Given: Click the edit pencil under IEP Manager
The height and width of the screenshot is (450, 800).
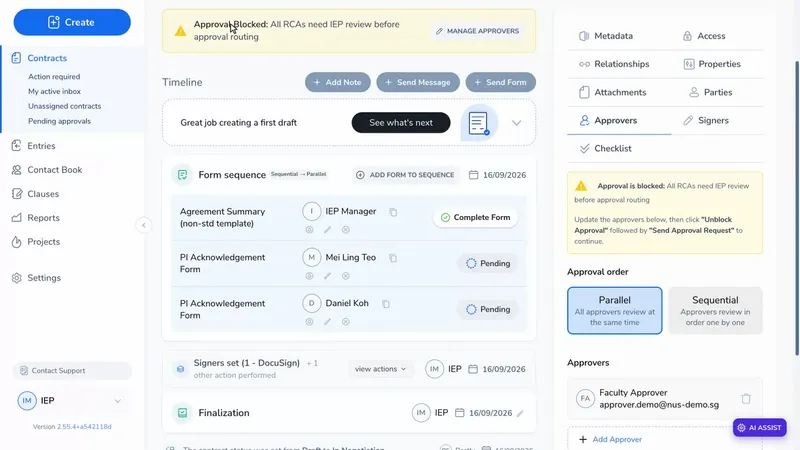Looking at the screenshot, I should (x=328, y=230).
